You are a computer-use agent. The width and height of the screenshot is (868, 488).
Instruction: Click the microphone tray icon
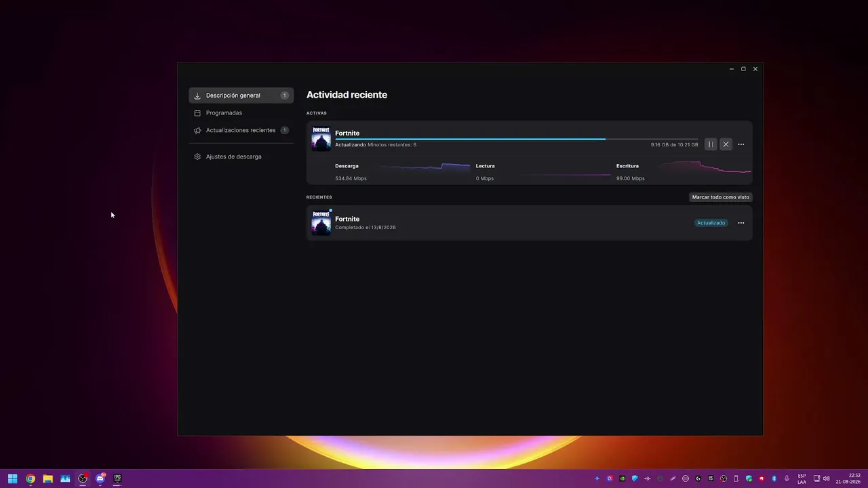coord(787,479)
